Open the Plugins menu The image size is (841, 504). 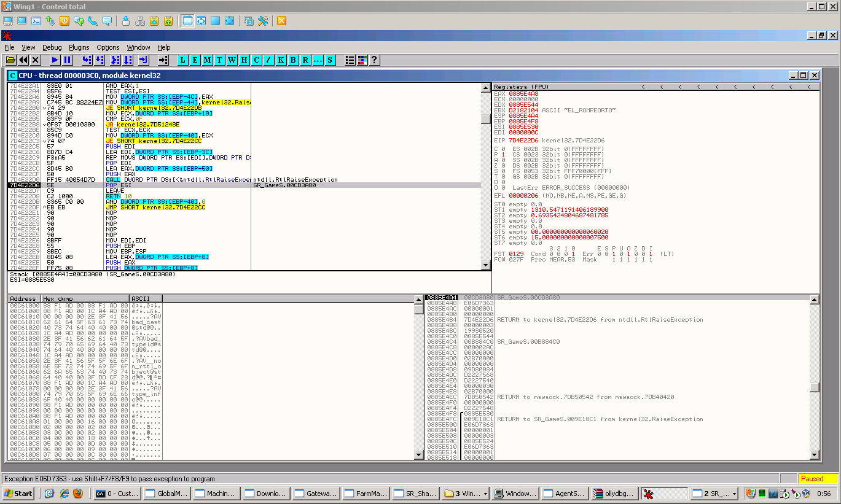[79, 47]
